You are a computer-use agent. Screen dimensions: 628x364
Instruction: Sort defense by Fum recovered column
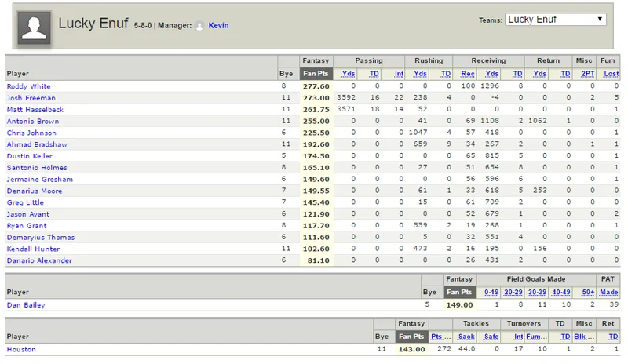coord(536,337)
